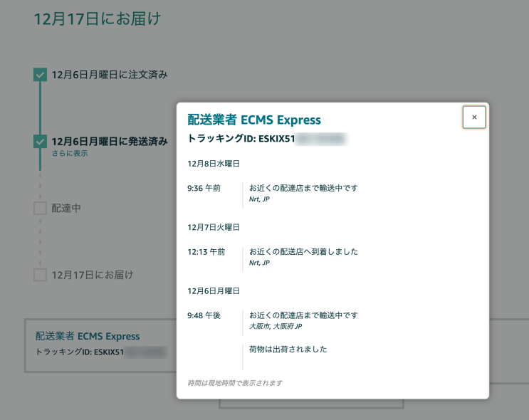Screen dimensions: 529x420
Task: Click the 12月6日月曜日 date header in popup
Action: pos(214,290)
